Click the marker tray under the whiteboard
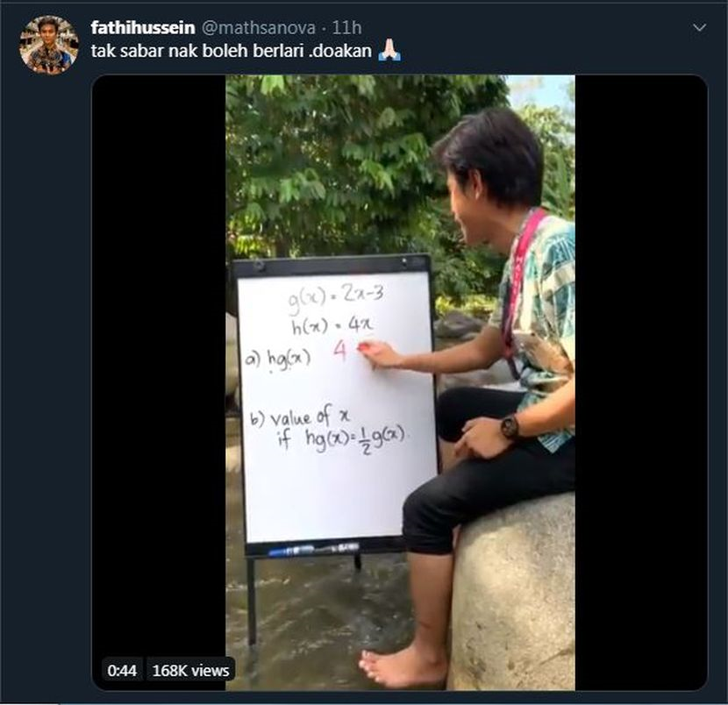Screen dimensions: 728x705 click(x=314, y=549)
